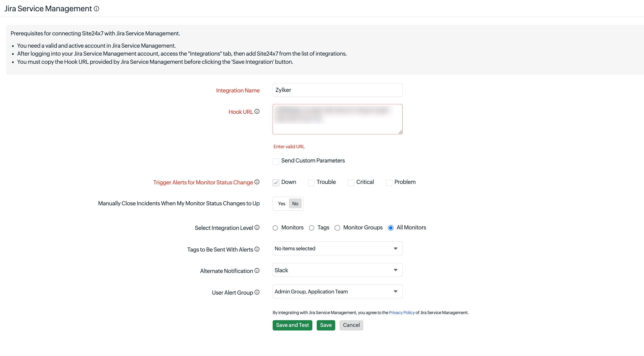Click the Hook URL textarea resize handle
Screen dimensions: 644x356
click(x=400, y=132)
